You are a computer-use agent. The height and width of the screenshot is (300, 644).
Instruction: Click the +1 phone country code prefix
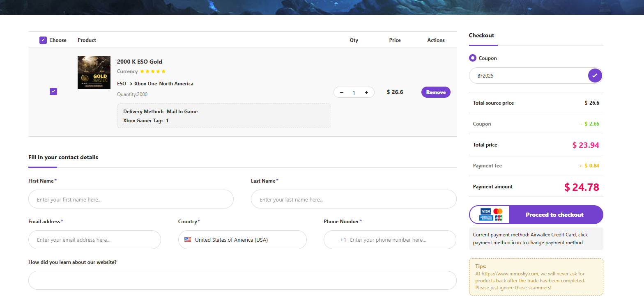click(343, 240)
